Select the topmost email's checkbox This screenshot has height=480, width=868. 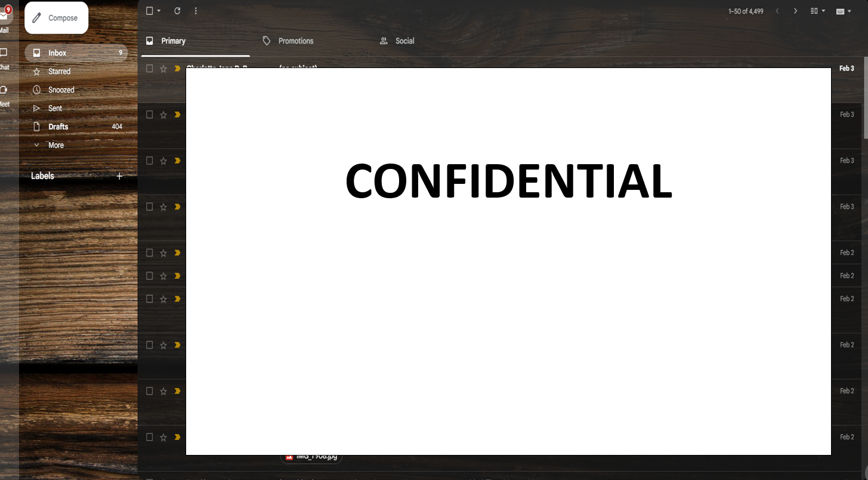(x=150, y=69)
